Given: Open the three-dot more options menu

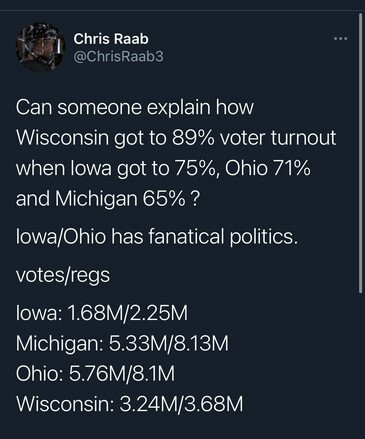Looking at the screenshot, I should point(341,39).
